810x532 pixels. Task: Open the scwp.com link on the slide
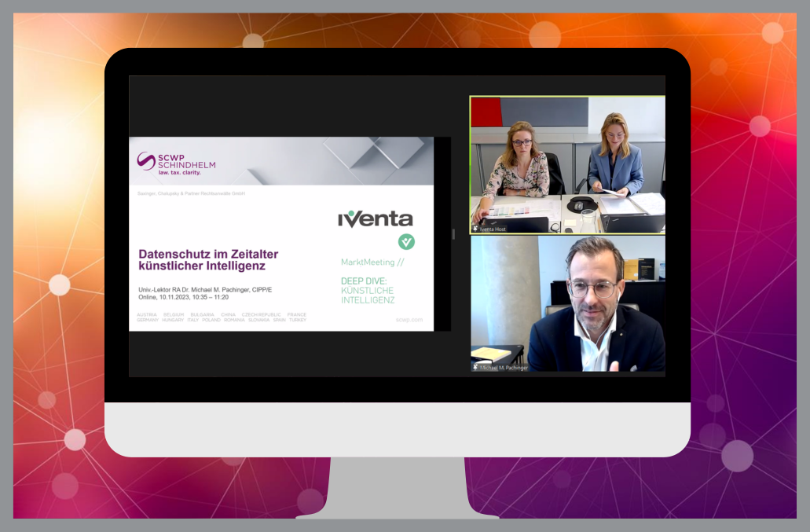point(409,320)
